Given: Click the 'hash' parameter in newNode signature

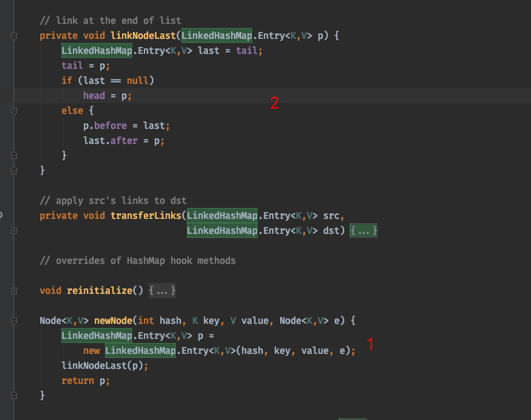Looking at the screenshot, I should (x=170, y=320).
